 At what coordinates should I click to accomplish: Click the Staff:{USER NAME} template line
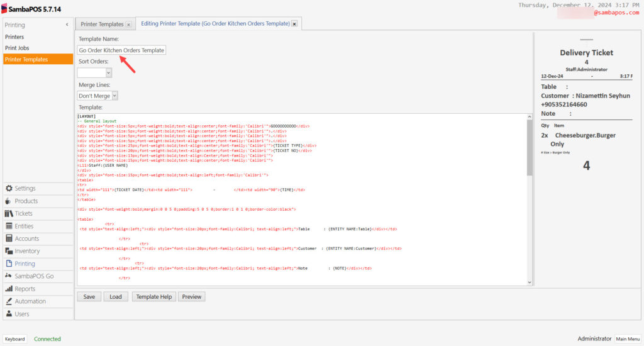point(103,165)
